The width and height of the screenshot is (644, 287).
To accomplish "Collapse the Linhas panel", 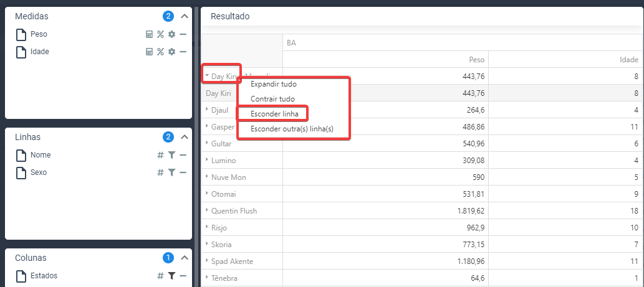I will pos(185,137).
